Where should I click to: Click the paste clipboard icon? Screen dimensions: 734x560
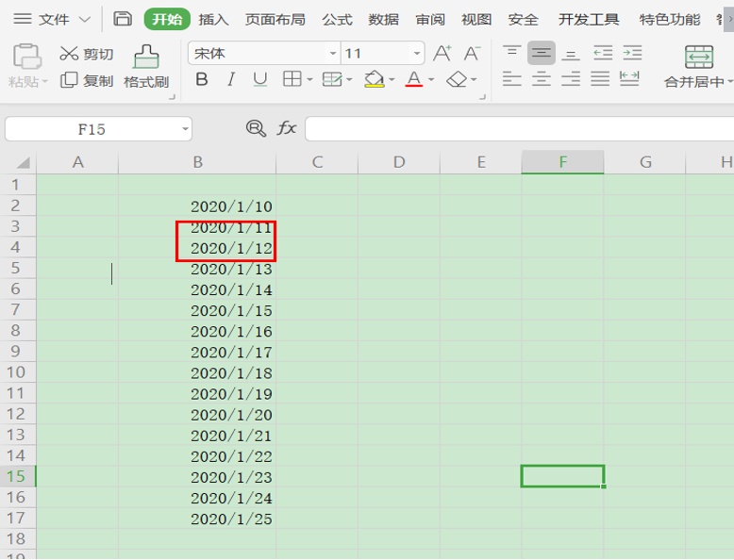26,57
